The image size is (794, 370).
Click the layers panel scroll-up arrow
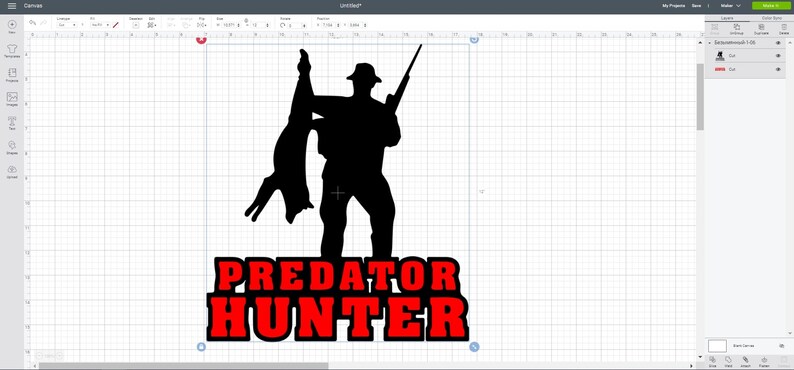(x=790, y=43)
